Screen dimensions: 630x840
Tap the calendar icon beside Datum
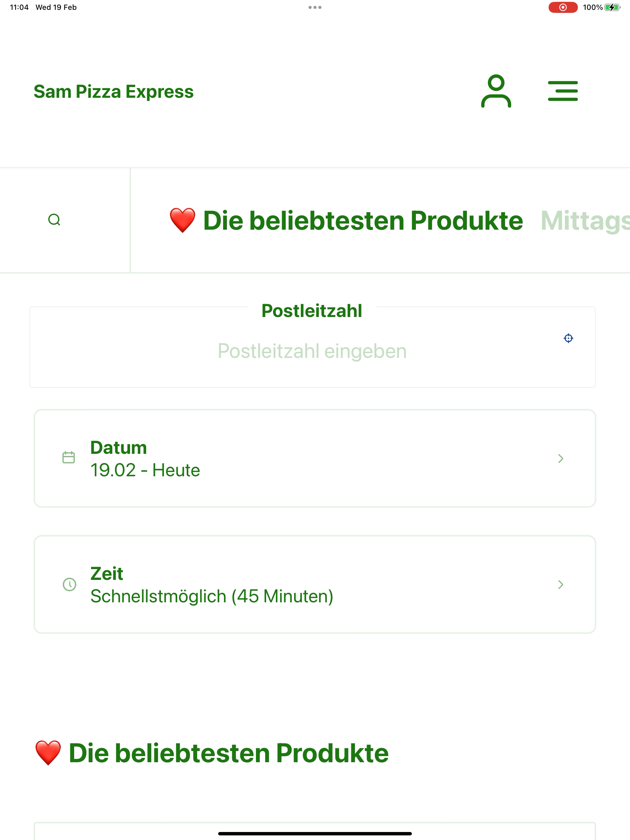[68, 457]
